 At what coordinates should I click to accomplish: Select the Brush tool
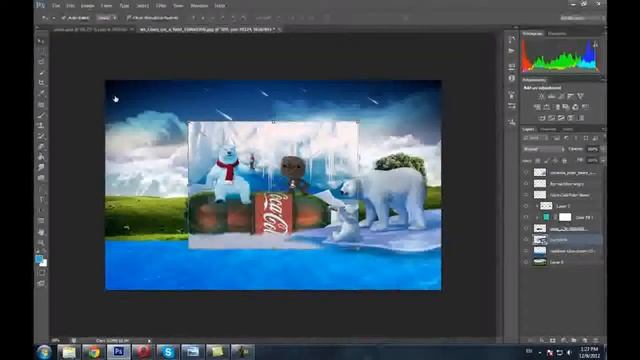point(41,115)
